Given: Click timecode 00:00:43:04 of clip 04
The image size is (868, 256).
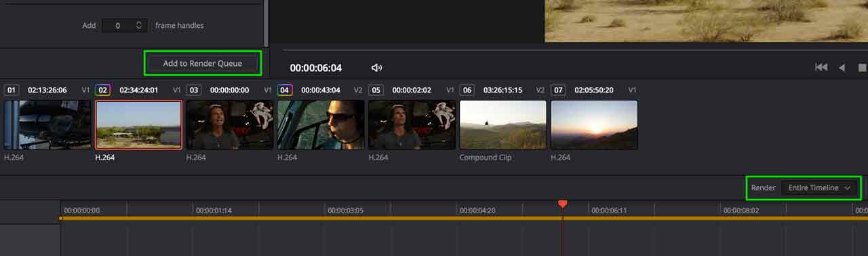Looking at the screenshot, I should pos(321,90).
